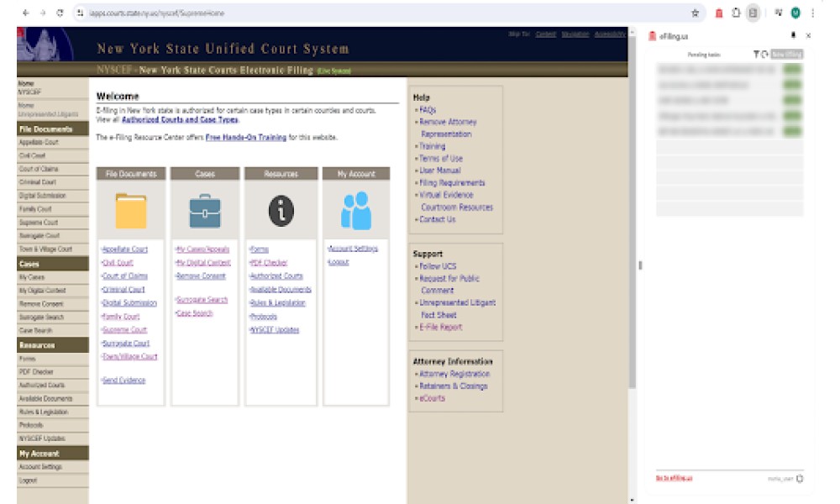Open Follow UCS link in Support box
Screen dimensions: 840x504
point(437,266)
